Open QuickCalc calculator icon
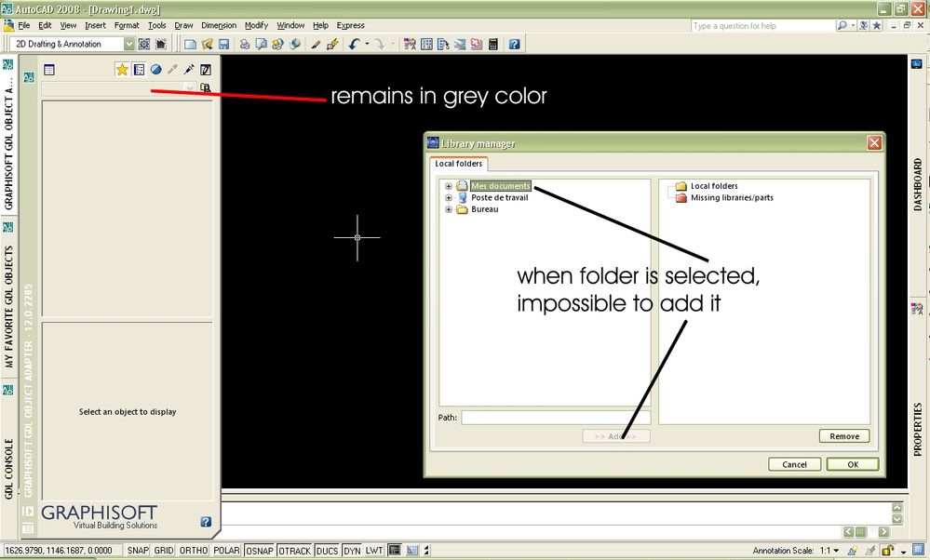 492,44
